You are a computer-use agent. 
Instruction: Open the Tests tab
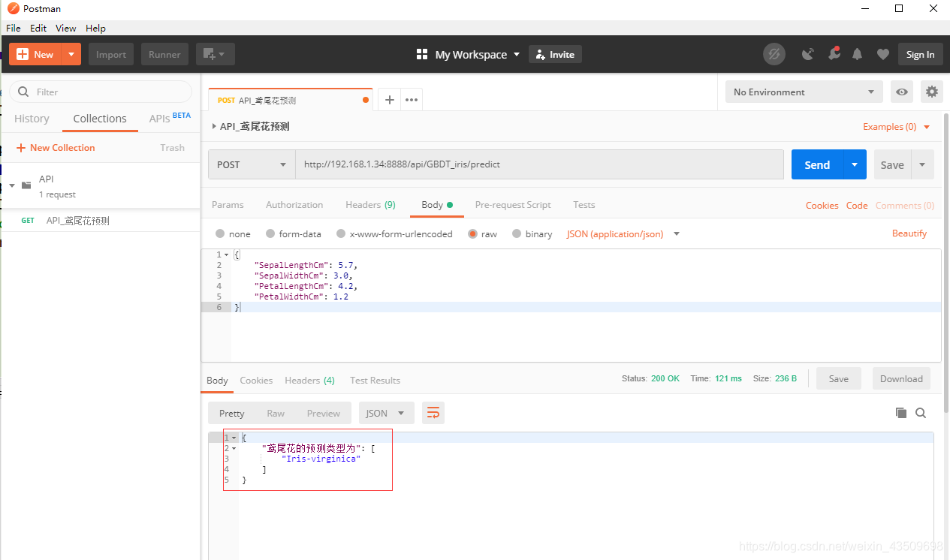click(x=584, y=205)
